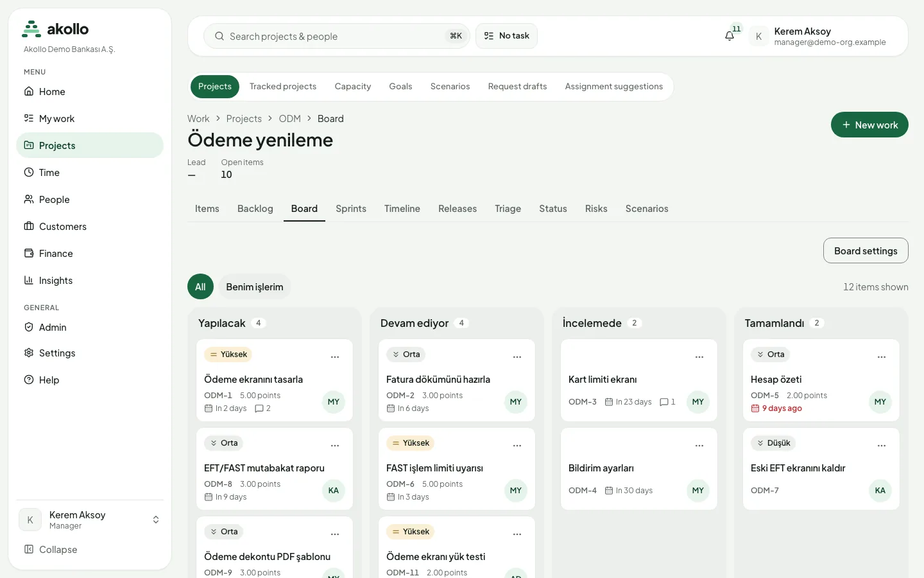Click MY assignee avatar on ODM-1 card
The height and width of the screenshot is (578, 924).
[x=334, y=402]
